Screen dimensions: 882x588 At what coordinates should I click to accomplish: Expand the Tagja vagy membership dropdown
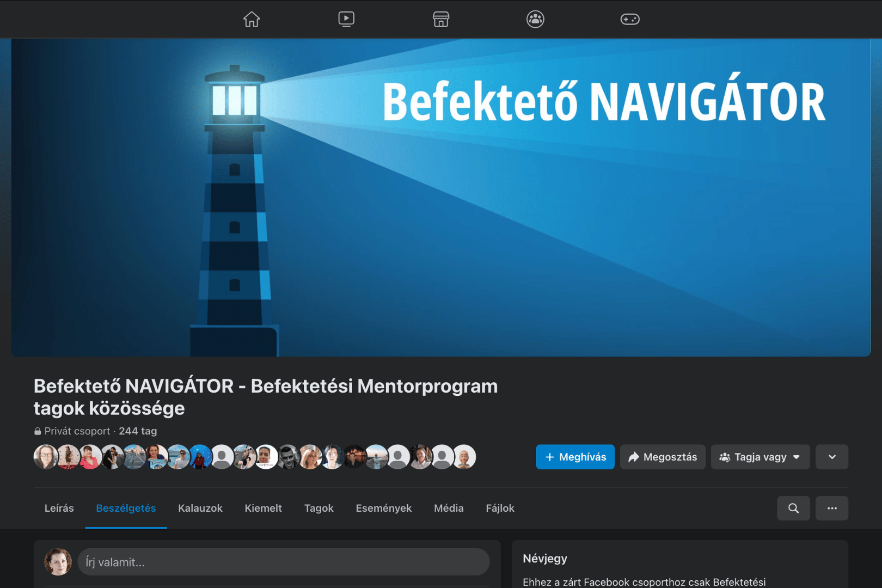pyautogui.click(x=760, y=457)
